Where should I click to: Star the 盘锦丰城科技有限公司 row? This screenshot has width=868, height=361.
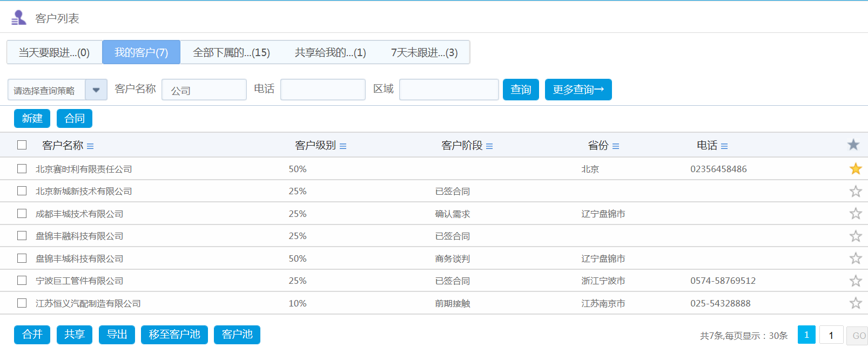tap(856, 258)
